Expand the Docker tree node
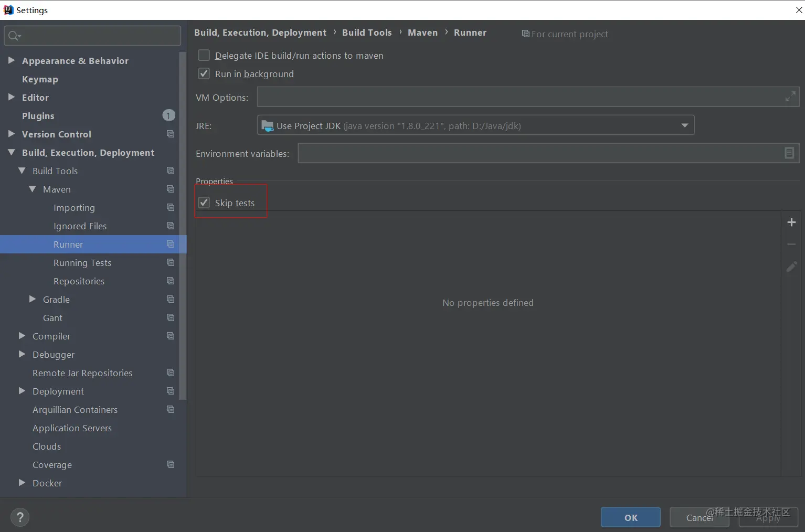The height and width of the screenshot is (532, 805). (22, 483)
